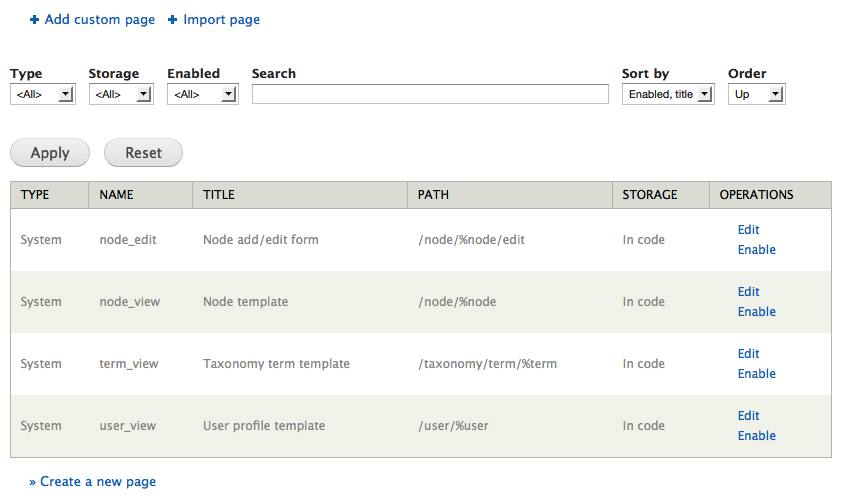This screenshot has width=844, height=499.
Task: Enable the Node template page
Action: coord(756,312)
